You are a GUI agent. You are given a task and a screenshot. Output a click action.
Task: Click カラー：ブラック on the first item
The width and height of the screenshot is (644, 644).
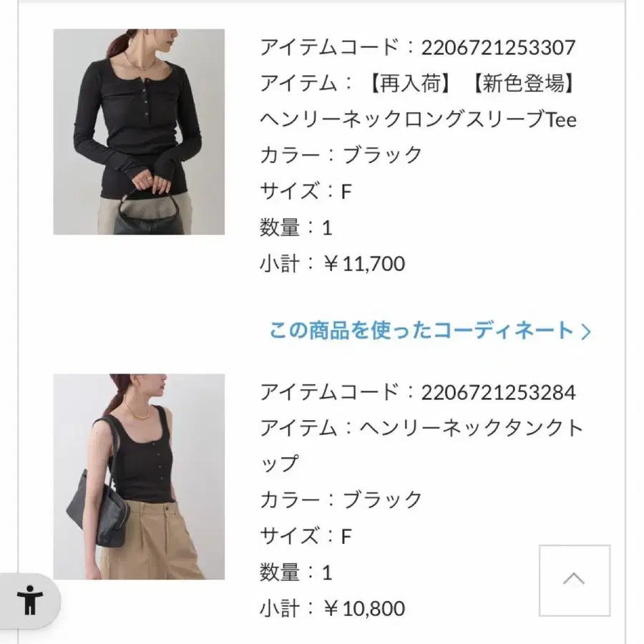pos(341,155)
